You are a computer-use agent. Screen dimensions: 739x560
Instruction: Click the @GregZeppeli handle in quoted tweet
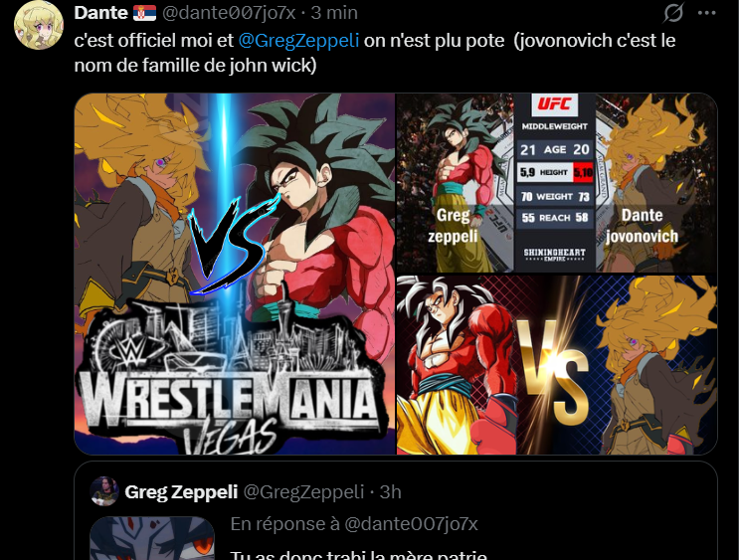(x=303, y=491)
